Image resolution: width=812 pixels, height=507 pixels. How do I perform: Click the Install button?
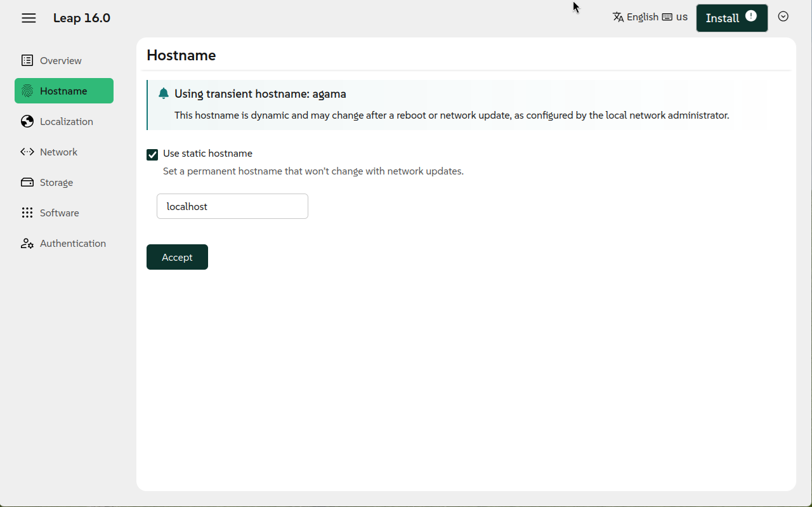click(x=723, y=18)
